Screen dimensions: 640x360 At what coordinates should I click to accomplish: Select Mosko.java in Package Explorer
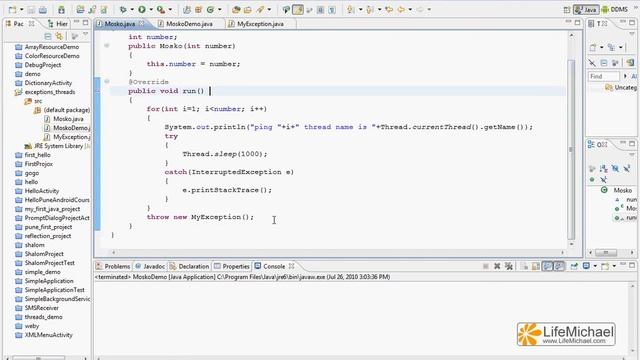click(x=63, y=119)
